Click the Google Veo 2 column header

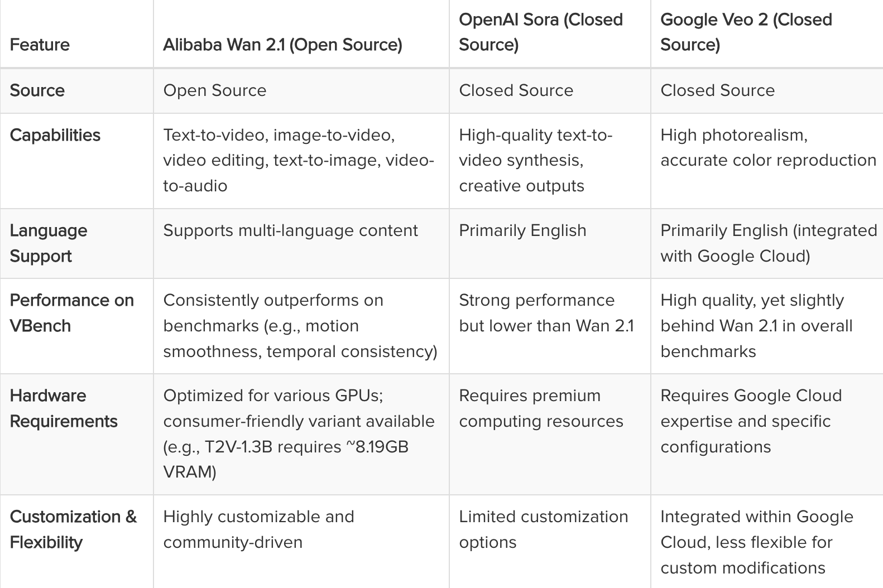click(746, 32)
